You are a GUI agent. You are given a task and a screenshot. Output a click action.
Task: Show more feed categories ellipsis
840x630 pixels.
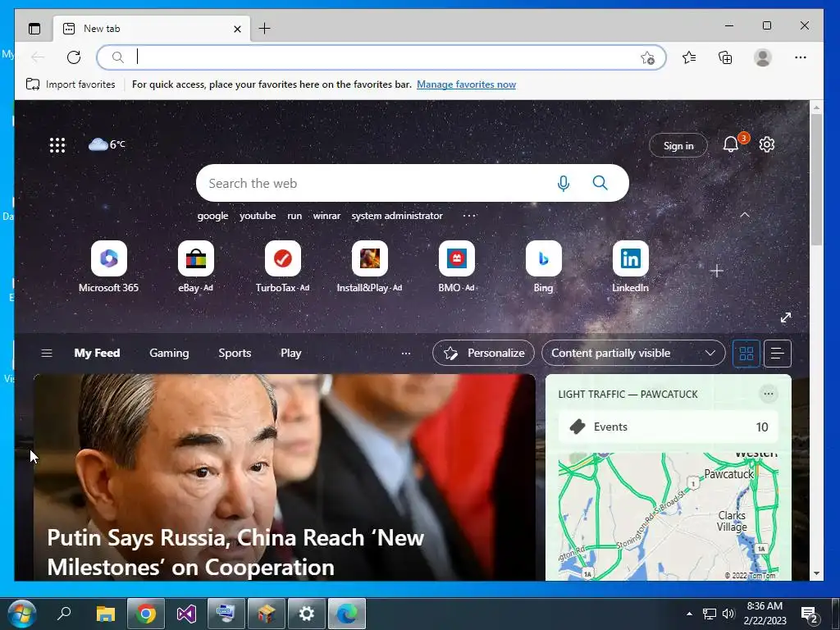pos(406,353)
